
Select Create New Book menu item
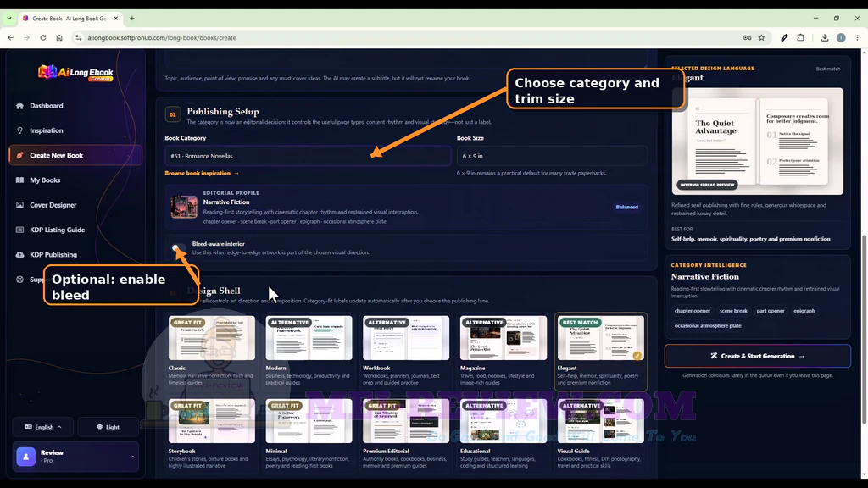pyautogui.click(x=75, y=156)
